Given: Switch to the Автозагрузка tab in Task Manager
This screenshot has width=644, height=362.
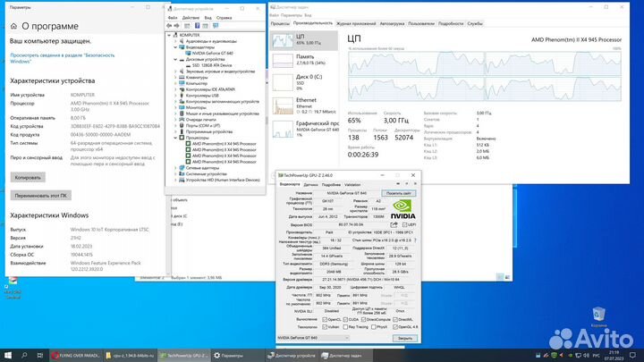Looking at the screenshot, I should point(392,24).
